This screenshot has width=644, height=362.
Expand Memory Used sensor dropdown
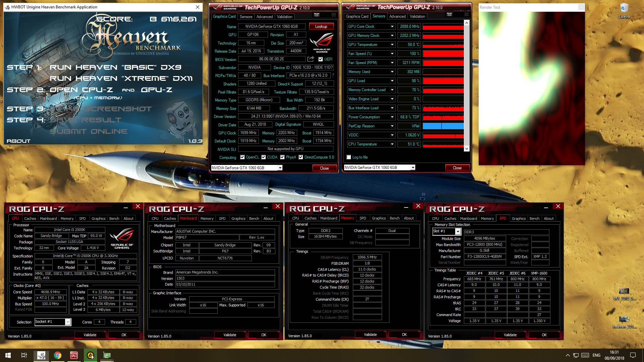tap(392, 72)
